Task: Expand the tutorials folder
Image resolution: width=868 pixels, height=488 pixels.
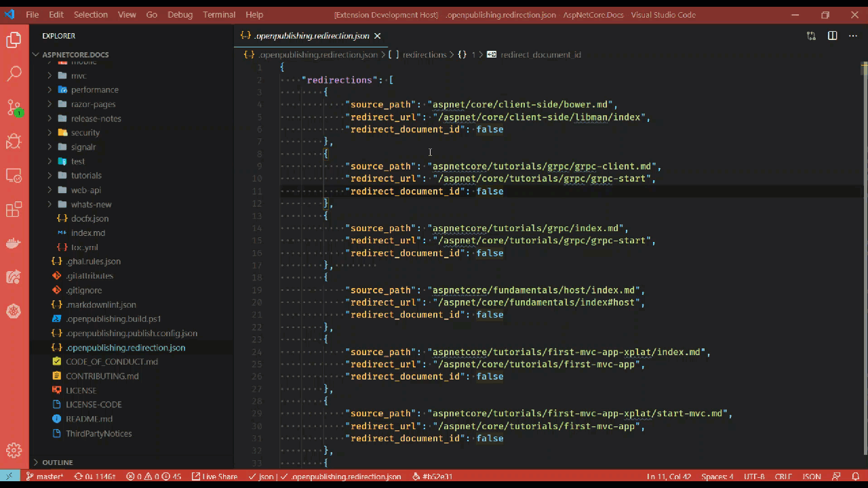Action: tap(86, 176)
